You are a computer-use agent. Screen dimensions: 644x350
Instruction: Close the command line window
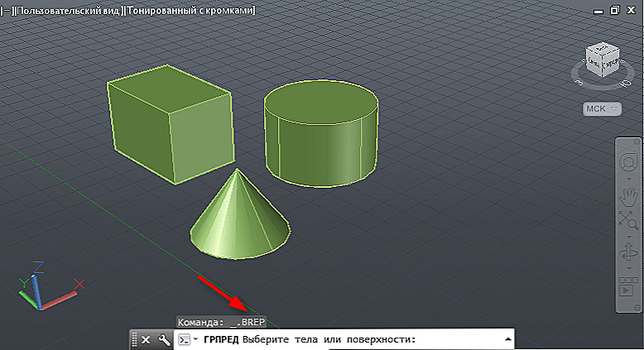click(146, 340)
